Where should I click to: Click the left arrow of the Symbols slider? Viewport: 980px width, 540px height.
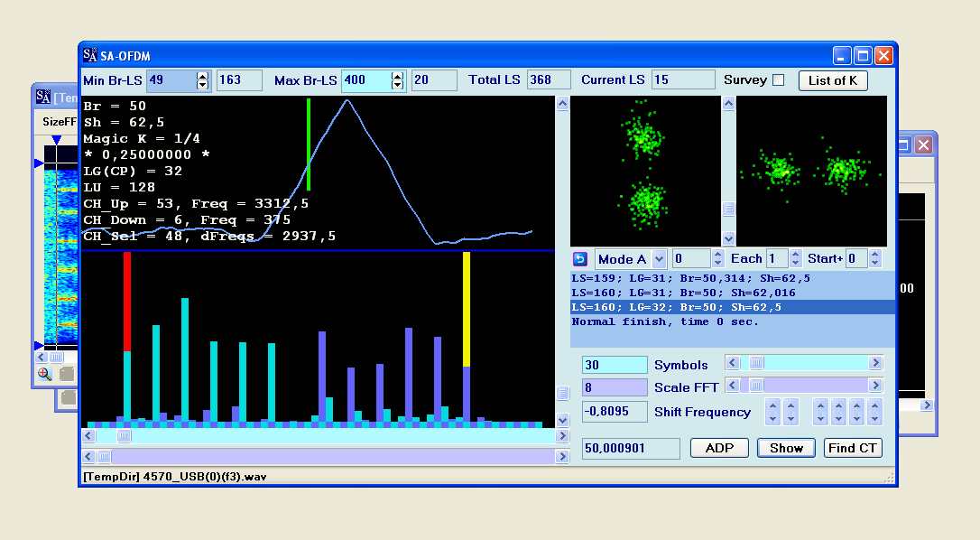(733, 363)
